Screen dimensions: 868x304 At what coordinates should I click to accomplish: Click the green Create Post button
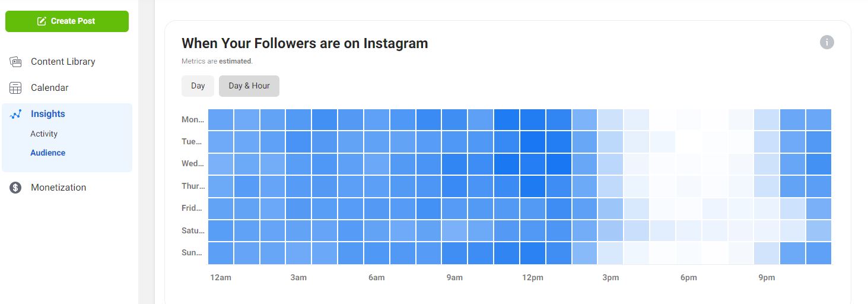click(x=67, y=21)
